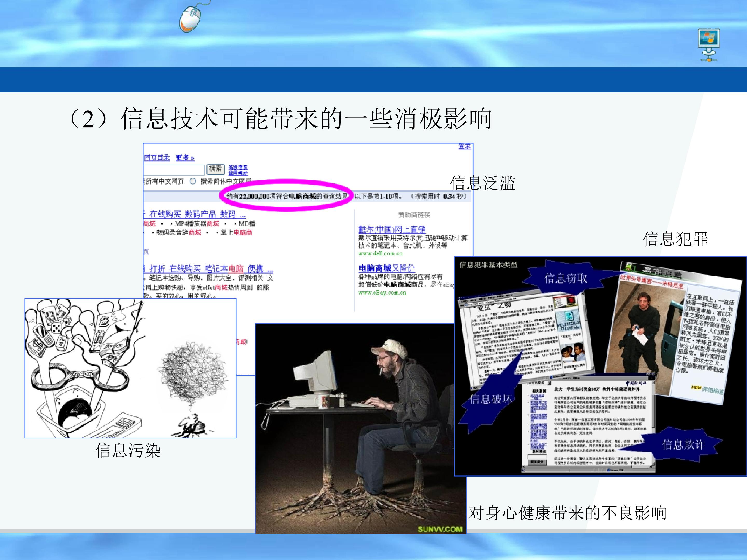Select the 搜索简体中文网页 radio button
747x560 pixels.
click(192, 181)
